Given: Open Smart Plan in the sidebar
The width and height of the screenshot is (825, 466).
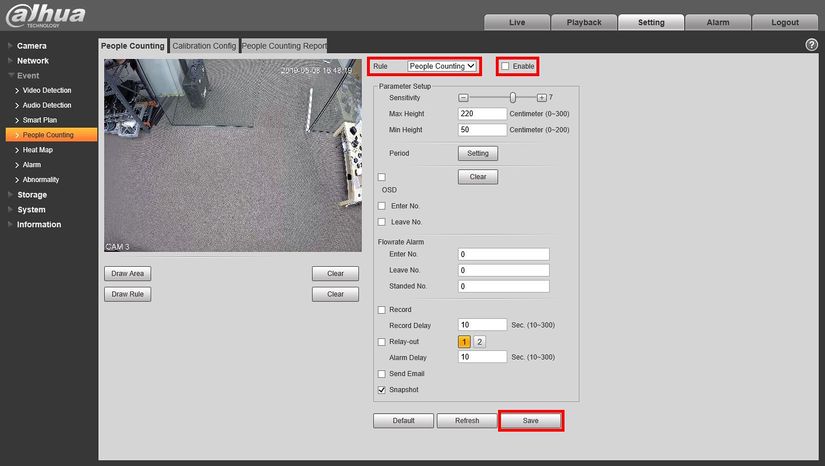Looking at the screenshot, I should [39, 120].
